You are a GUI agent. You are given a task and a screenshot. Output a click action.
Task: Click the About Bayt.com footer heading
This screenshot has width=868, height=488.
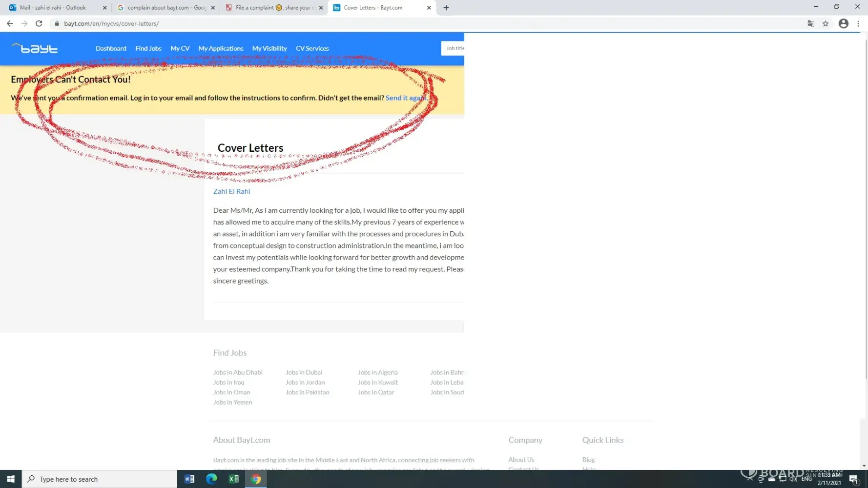point(241,440)
